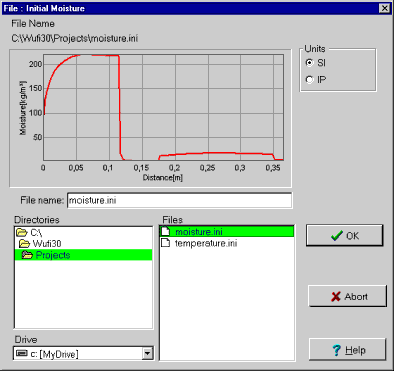Click the red X icon on Abort
Viewport: 394px width, 371px height.
point(336,296)
